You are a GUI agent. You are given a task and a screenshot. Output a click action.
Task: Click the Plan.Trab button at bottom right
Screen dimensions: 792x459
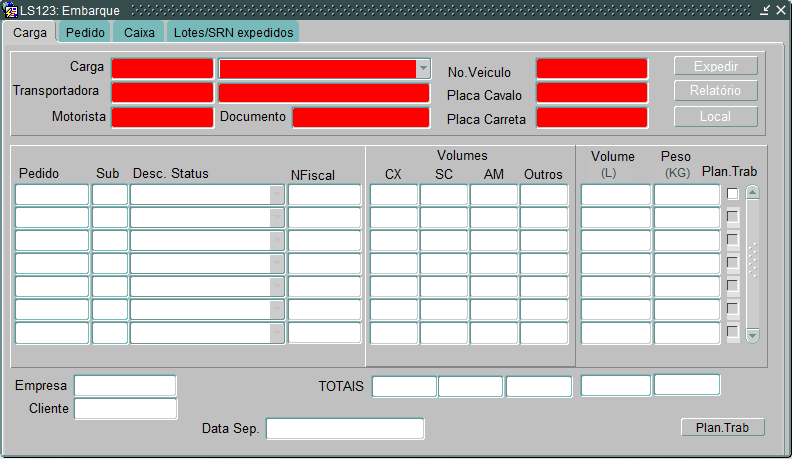point(723,427)
